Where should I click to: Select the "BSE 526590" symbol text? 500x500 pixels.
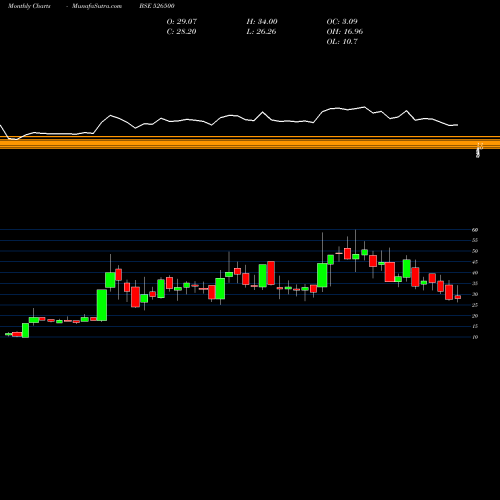[x=157, y=6]
